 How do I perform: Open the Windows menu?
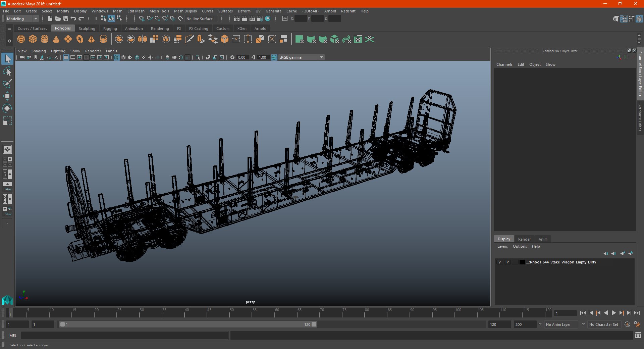(100, 11)
